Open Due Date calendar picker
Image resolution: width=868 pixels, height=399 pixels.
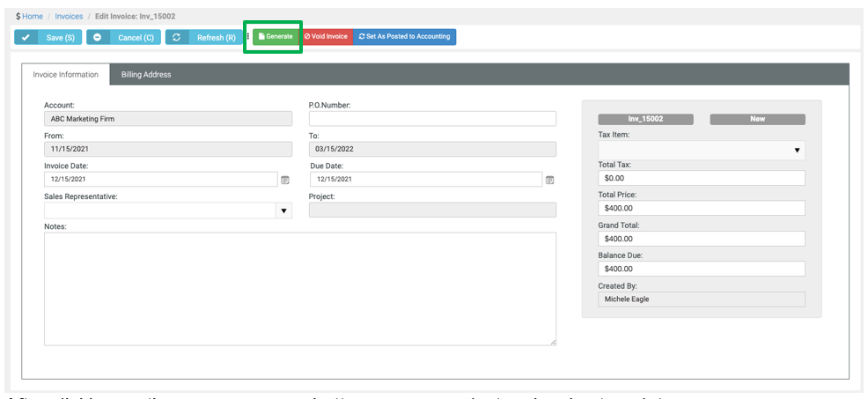549,180
